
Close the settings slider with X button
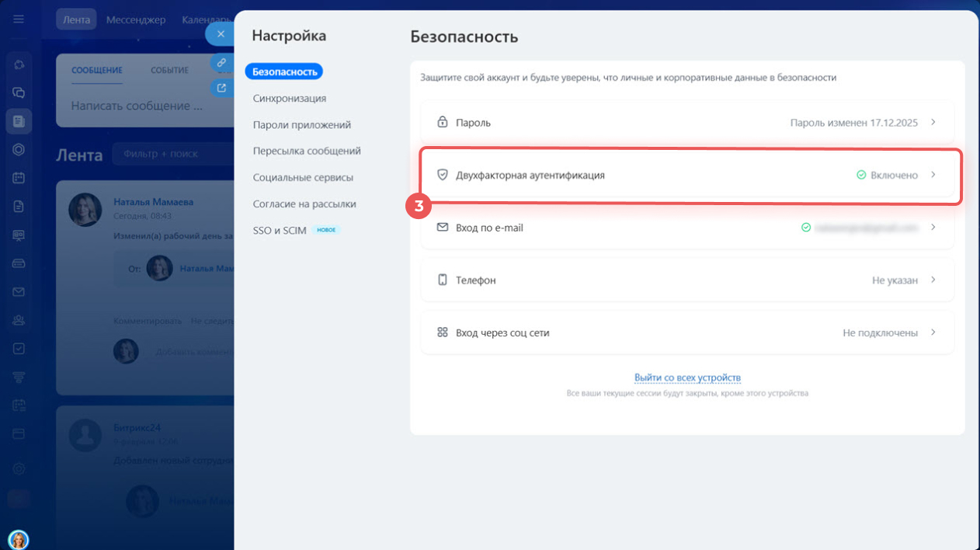point(221,34)
